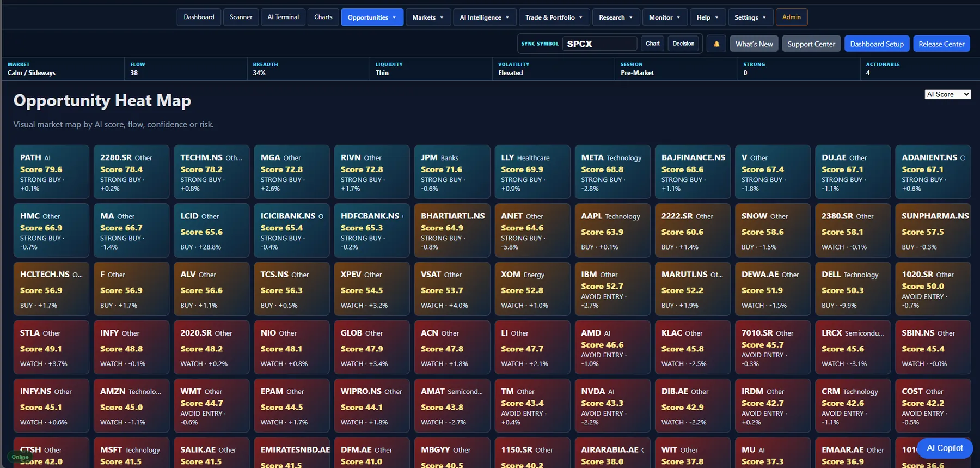Open the ADANIENT.NS tile
Image resolution: width=980 pixels, height=468 pixels.
pyautogui.click(x=933, y=172)
